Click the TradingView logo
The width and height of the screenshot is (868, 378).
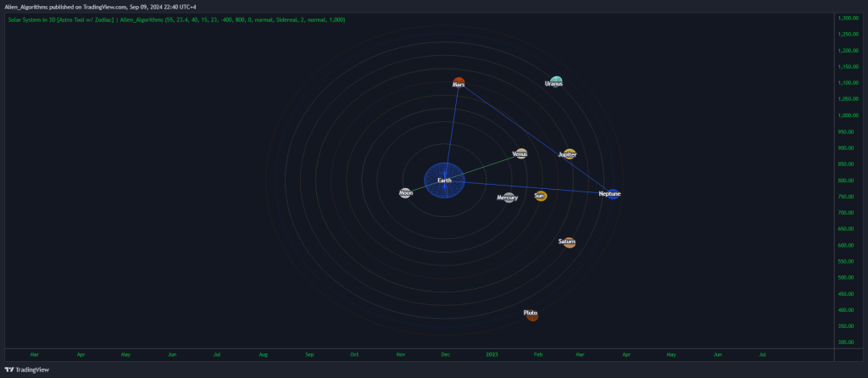click(x=26, y=370)
